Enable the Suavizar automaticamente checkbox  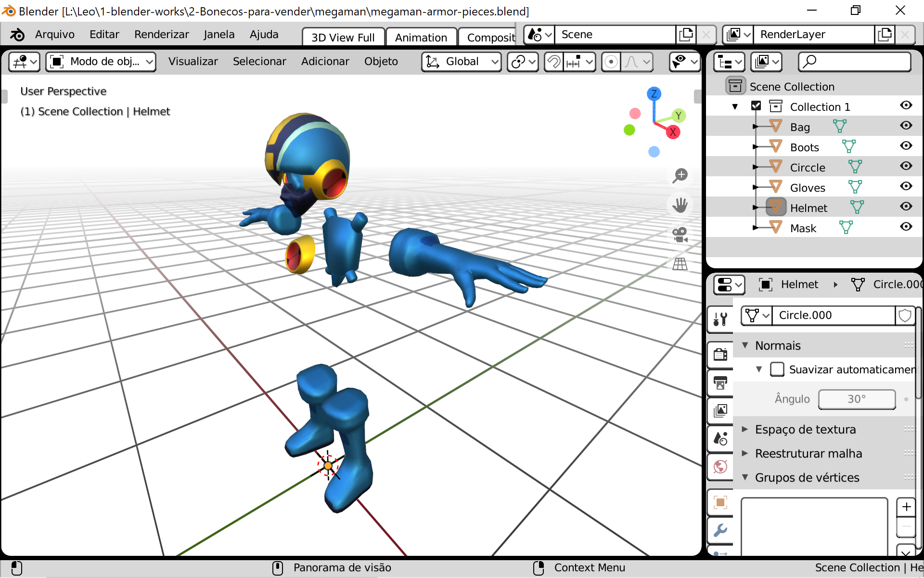(777, 369)
